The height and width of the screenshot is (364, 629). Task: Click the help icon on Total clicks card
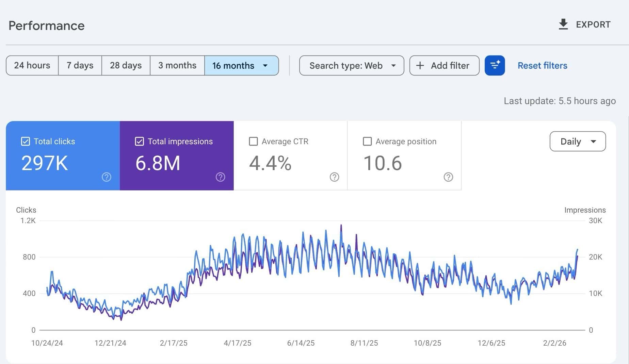(x=107, y=177)
